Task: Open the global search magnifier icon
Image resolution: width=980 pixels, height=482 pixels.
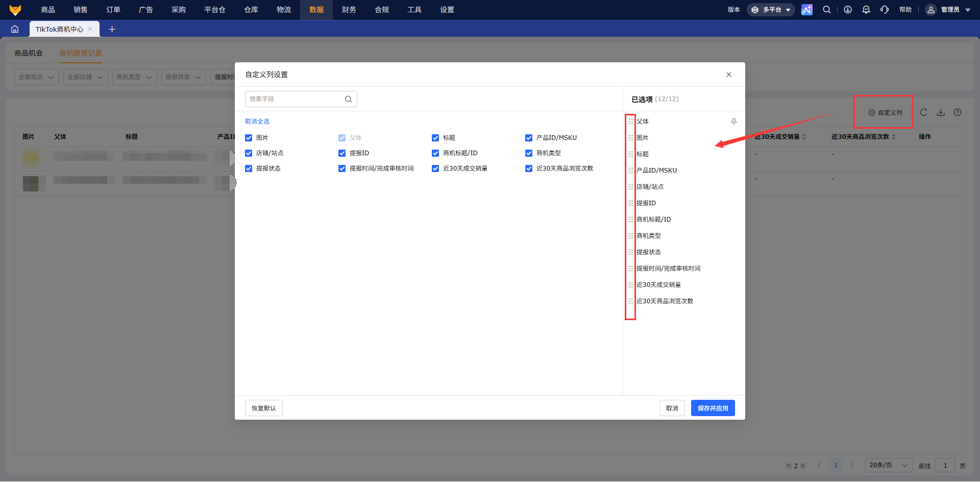Action: pos(827,10)
